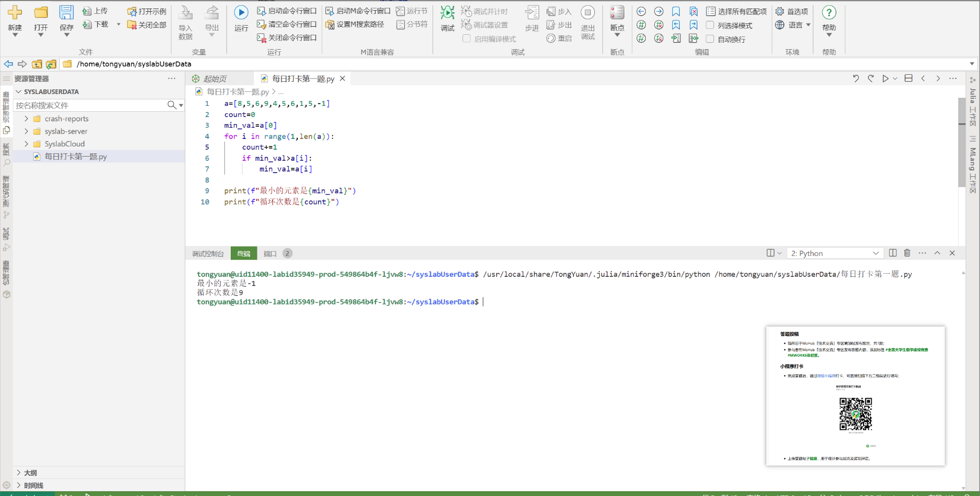Viewport: 980px width, 496px height.
Task: Jump to next bookmark icon
Action: coord(694,25)
